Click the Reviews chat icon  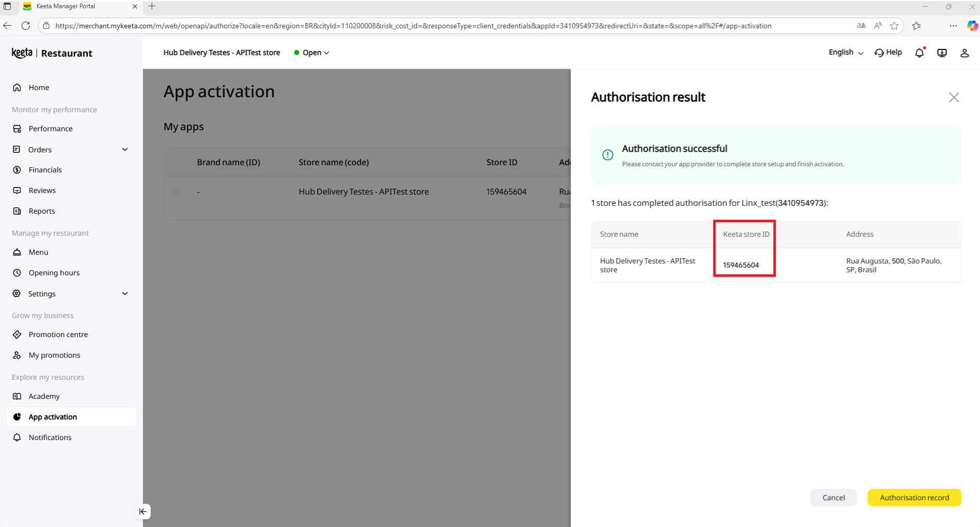pos(17,190)
